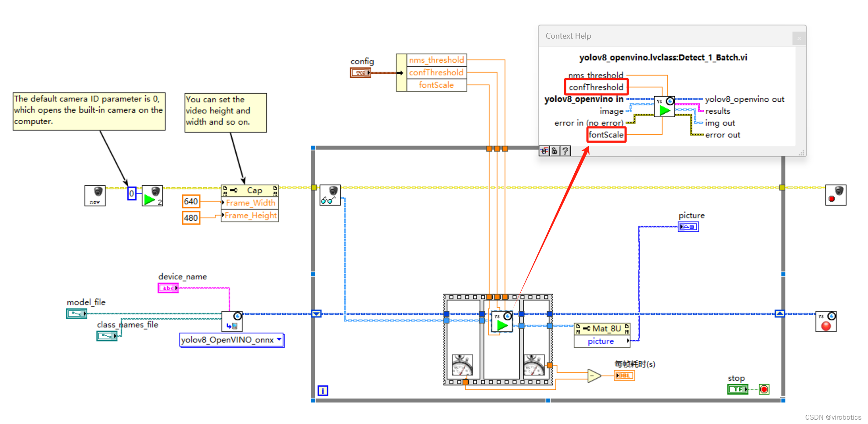This screenshot has width=868, height=424.
Task: Click the yolov8 release VI with red circle
Action: pos(826,322)
